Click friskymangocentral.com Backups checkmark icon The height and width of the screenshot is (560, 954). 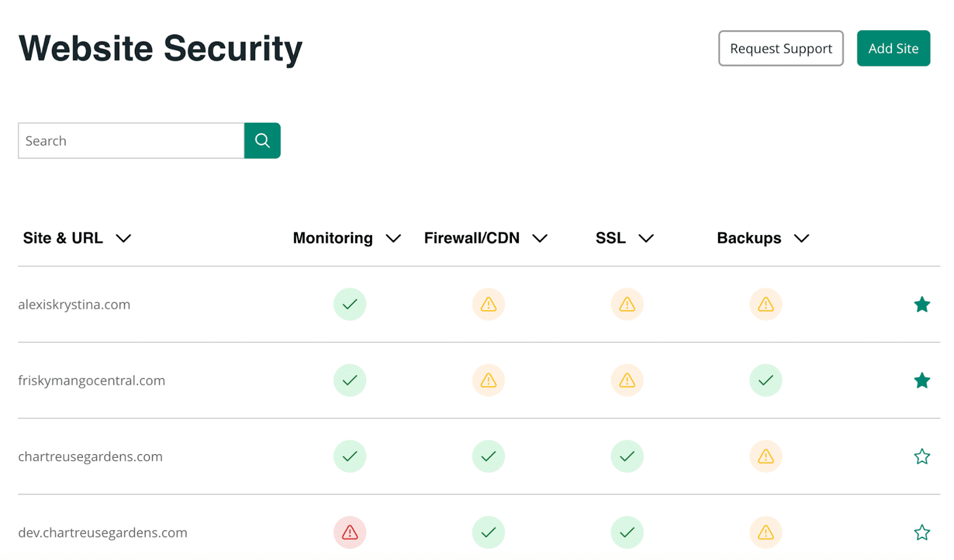click(765, 380)
